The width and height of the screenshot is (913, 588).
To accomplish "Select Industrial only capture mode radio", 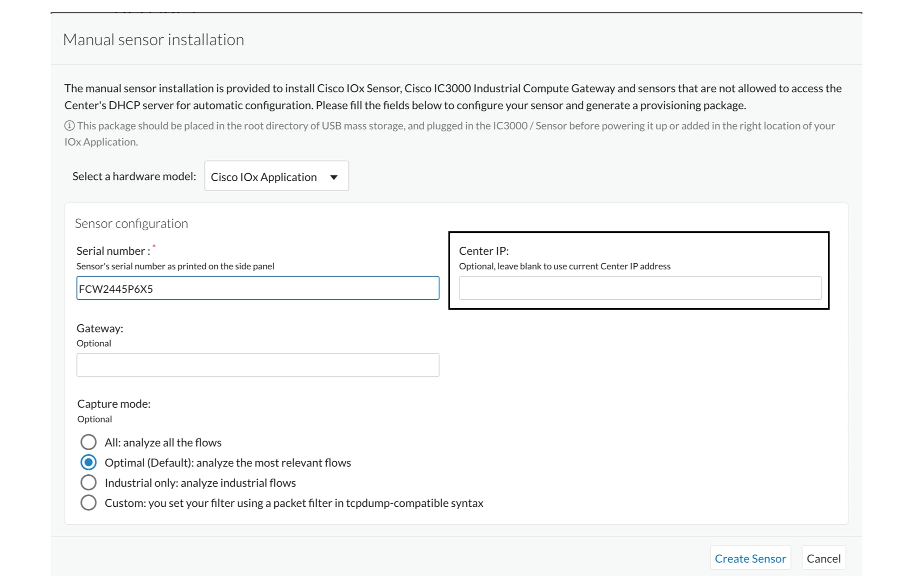I will pos(88,482).
